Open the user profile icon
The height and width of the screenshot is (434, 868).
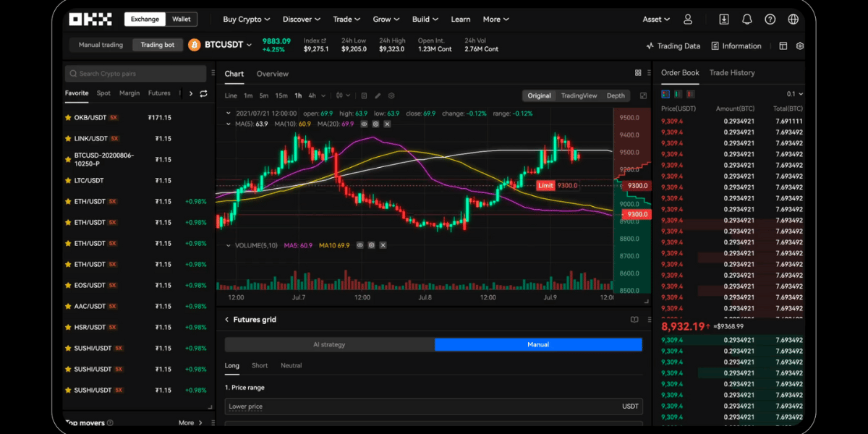[x=688, y=20]
